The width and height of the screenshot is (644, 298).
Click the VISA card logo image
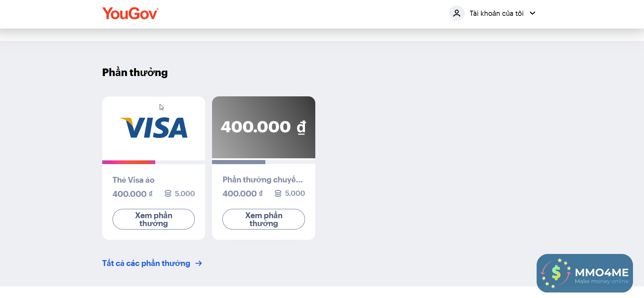point(154,128)
